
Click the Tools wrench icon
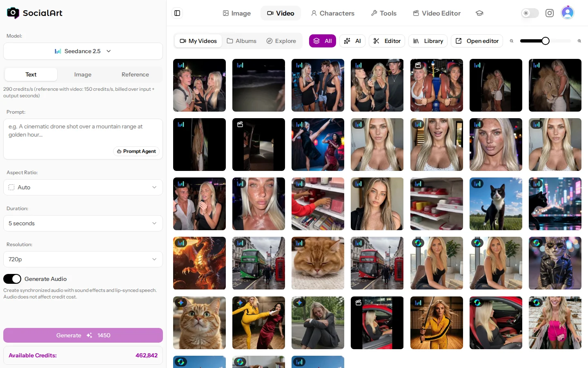[374, 13]
